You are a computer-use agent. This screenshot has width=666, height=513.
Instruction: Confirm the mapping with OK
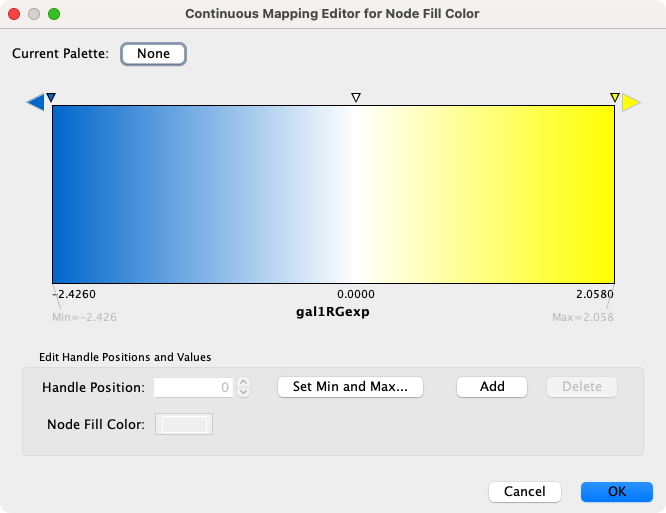(616, 492)
